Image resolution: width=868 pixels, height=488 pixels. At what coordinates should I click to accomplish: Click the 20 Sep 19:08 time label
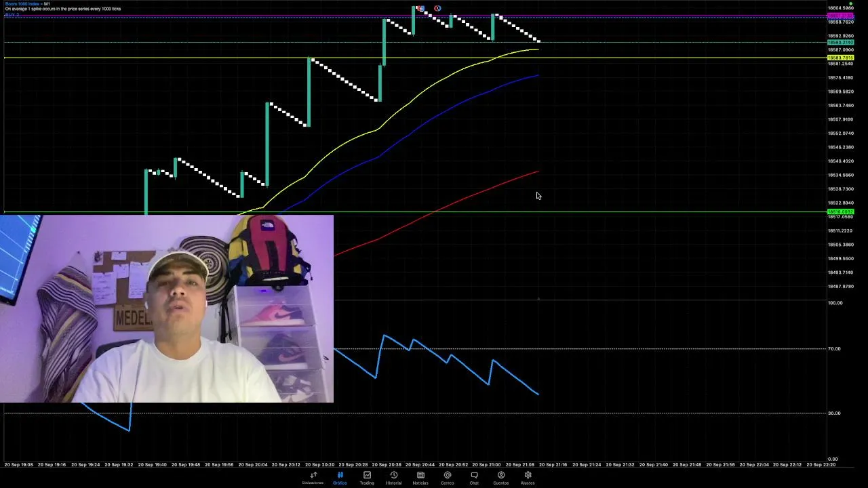coord(18,464)
